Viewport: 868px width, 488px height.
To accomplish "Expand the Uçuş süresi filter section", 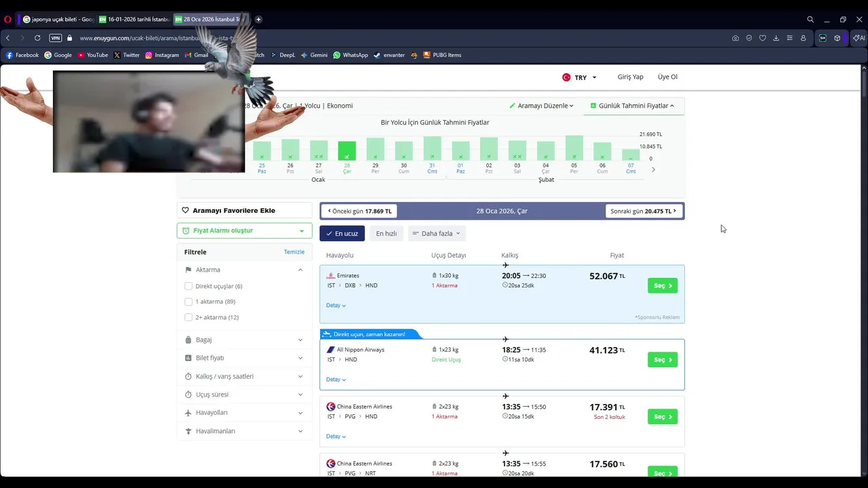I will click(x=244, y=394).
